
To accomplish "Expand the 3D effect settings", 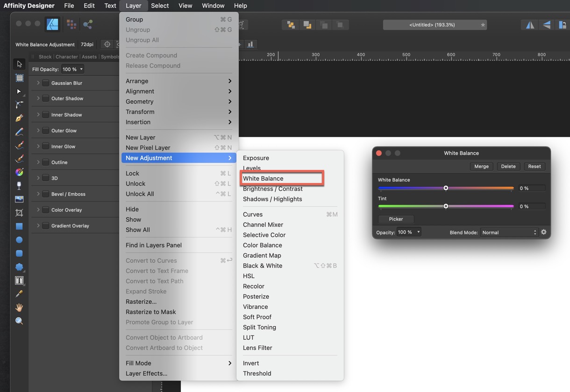I will pyautogui.click(x=38, y=178).
